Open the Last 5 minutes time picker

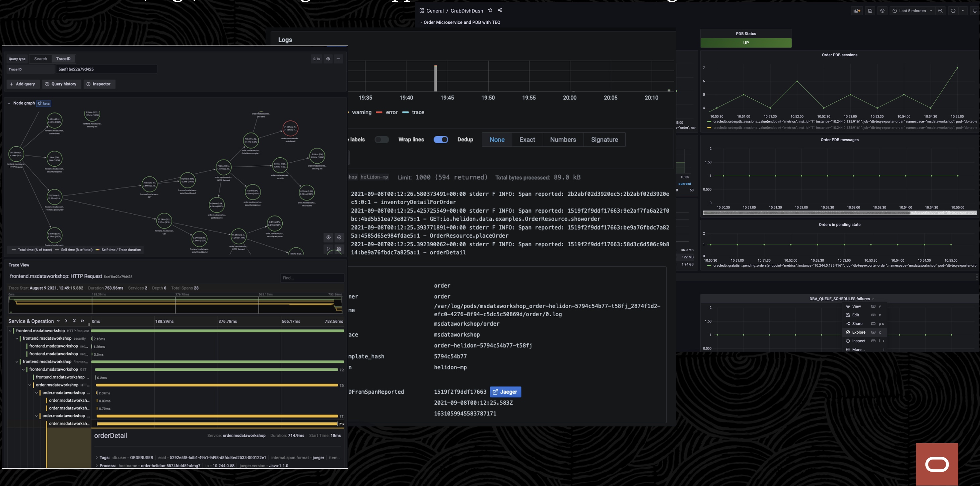(x=913, y=11)
